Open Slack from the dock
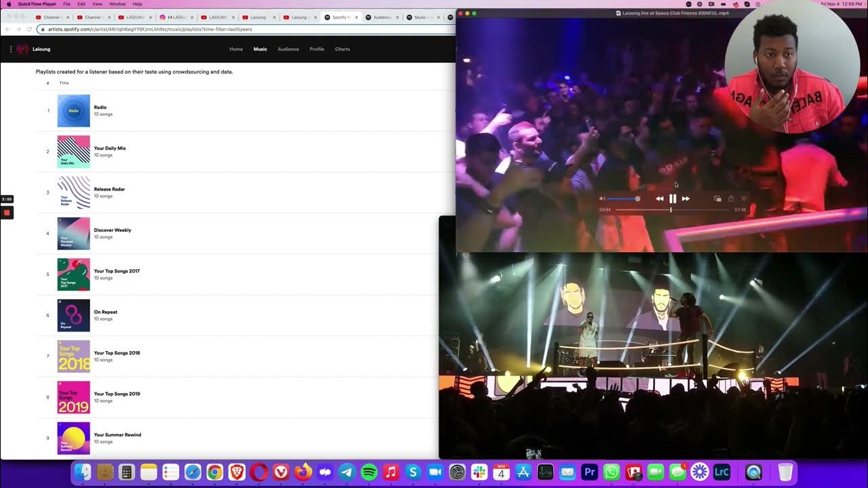The height and width of the screenshot is (488, 868). point(479,472)
